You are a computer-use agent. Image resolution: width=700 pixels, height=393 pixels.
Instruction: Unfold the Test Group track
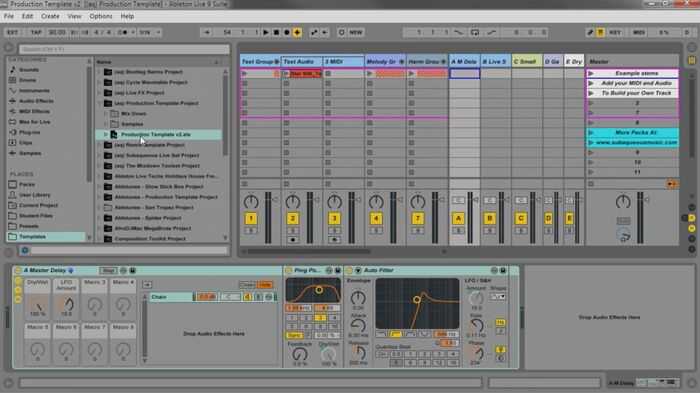click(x=277, y=62)
